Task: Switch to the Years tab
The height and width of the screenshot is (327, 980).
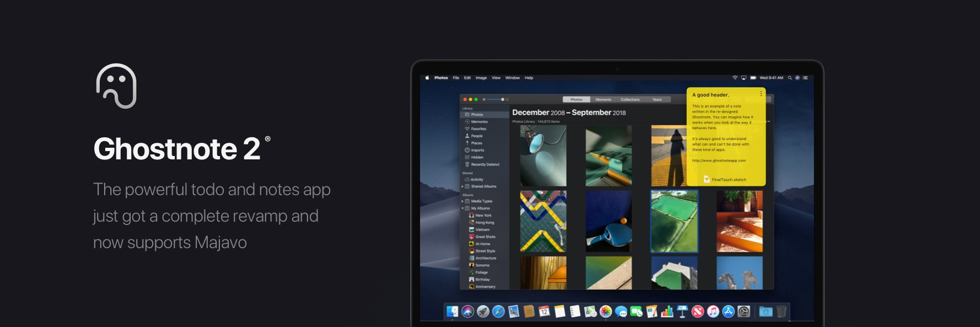Action: [x=657, y=99]
